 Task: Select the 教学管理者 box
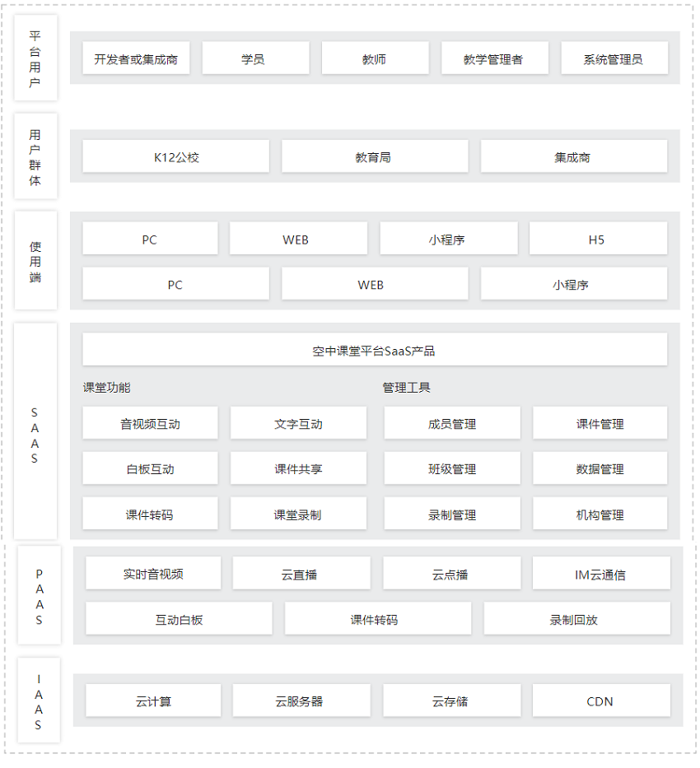tap(494, 58)
